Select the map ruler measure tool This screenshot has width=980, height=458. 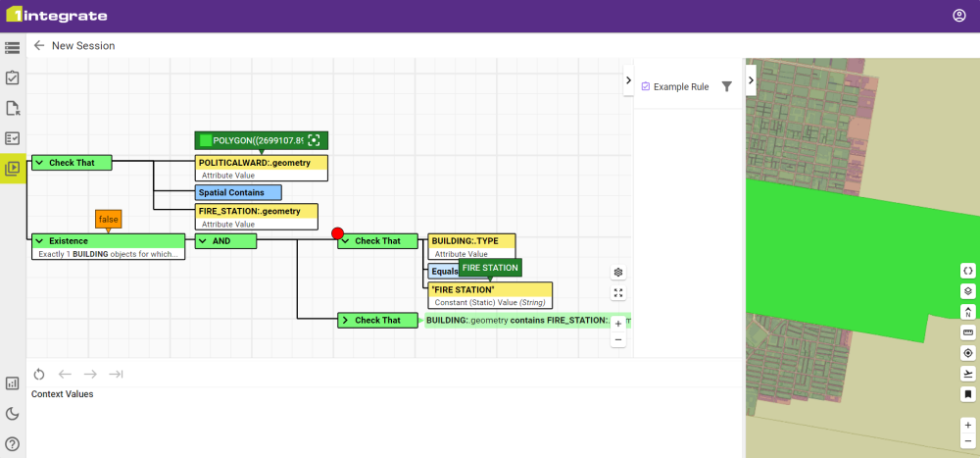click(x=967, y=332)
